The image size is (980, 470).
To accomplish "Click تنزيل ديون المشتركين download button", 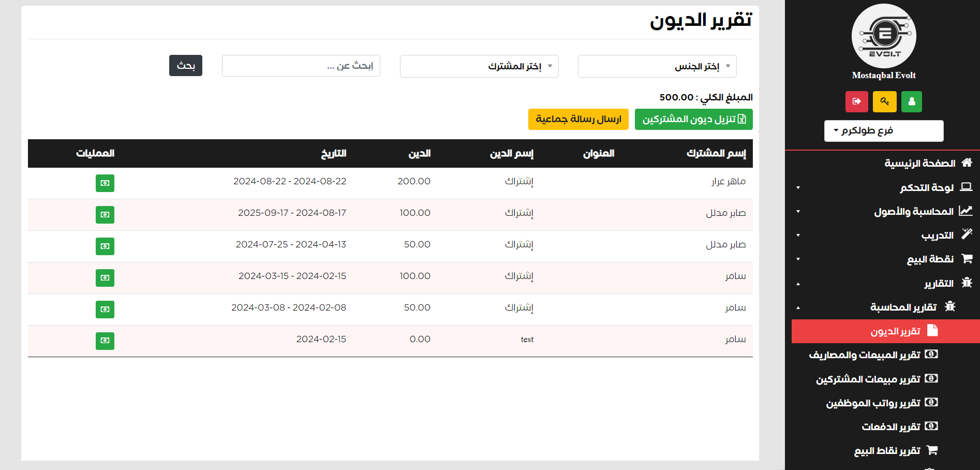I will (x=693, y=120).
